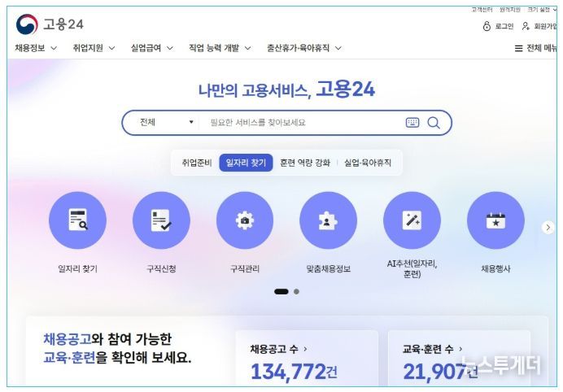Screen dimensions: 563x392
Task: Click the 고용24 logo at top left
Action: tap(50, 24)
